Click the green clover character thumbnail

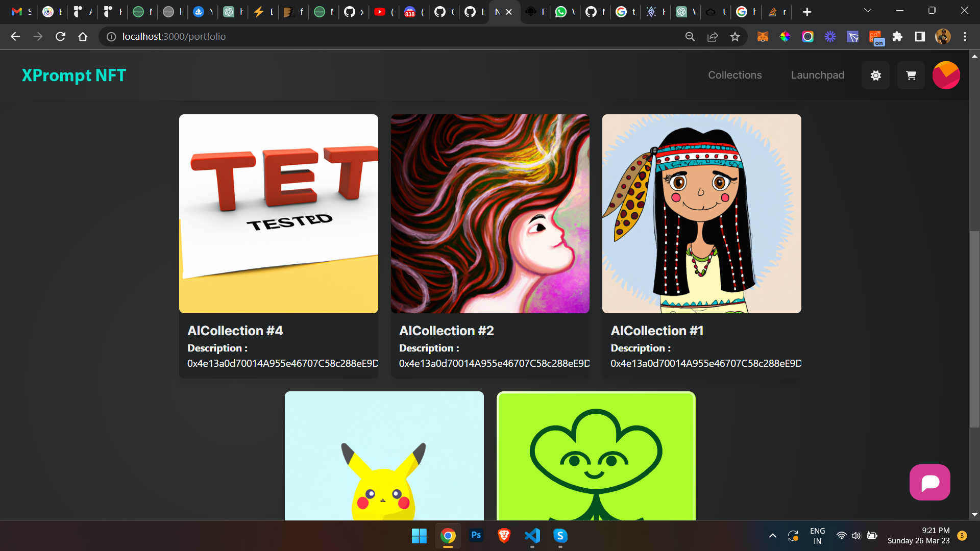click(596, 456)
